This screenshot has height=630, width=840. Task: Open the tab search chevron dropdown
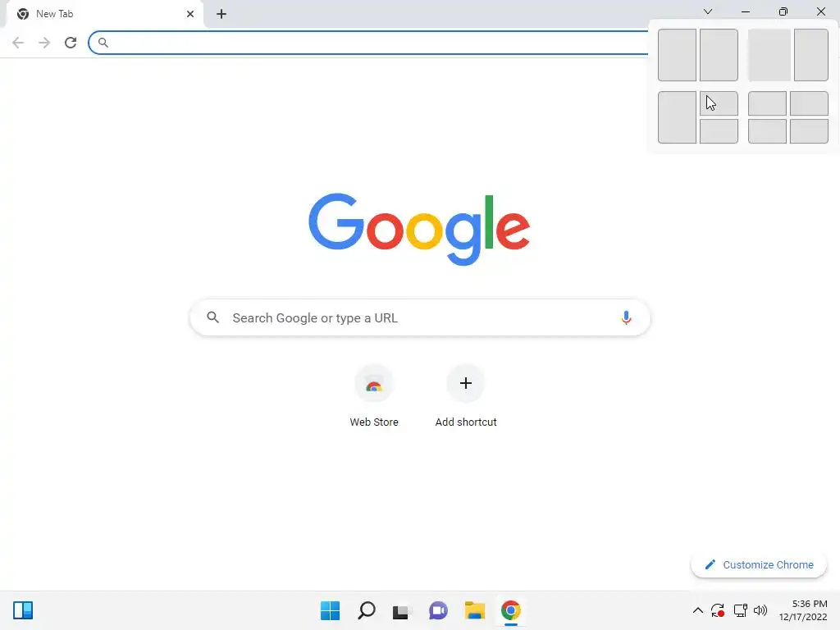(x=708, y=11)
